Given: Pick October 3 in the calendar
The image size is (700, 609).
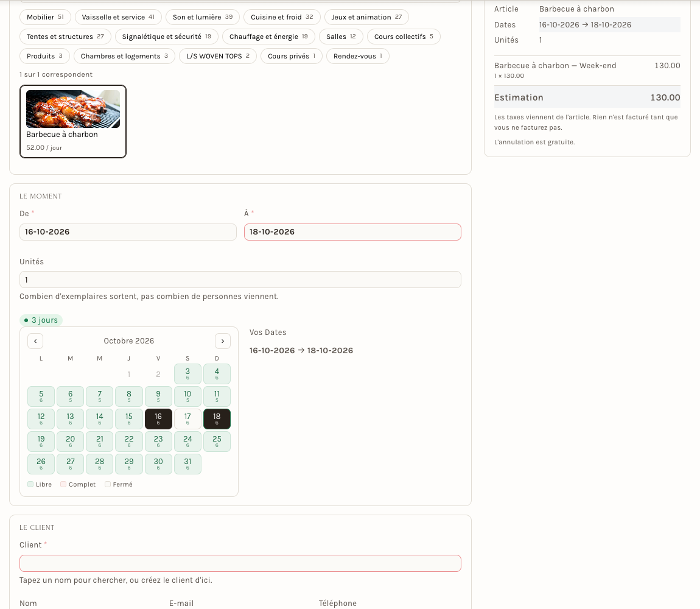Looking at the screenshot, I should click(187, 374).
